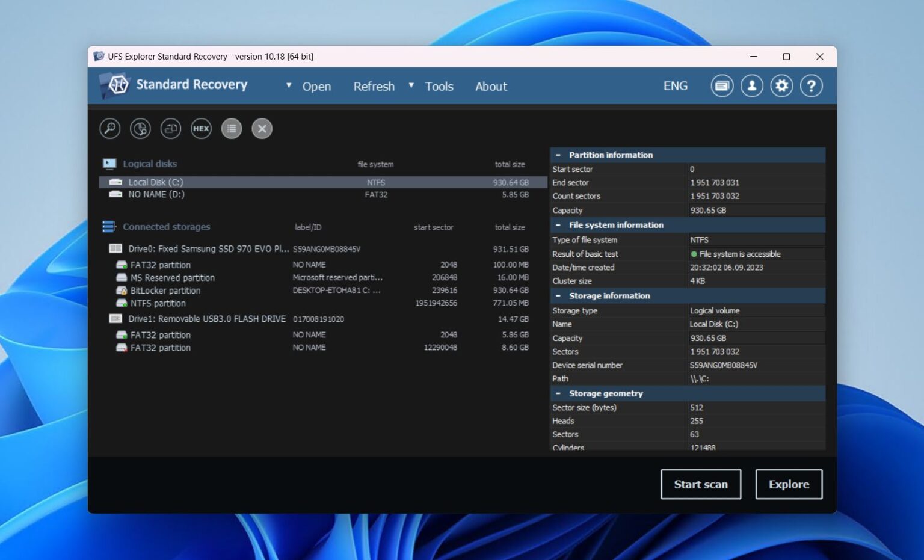Click the UFS Explorer title bar app icon

tap(99, 56)
